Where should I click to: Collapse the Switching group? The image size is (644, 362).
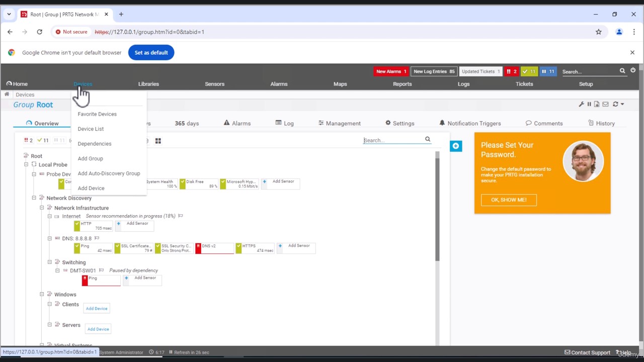[49, 262]
